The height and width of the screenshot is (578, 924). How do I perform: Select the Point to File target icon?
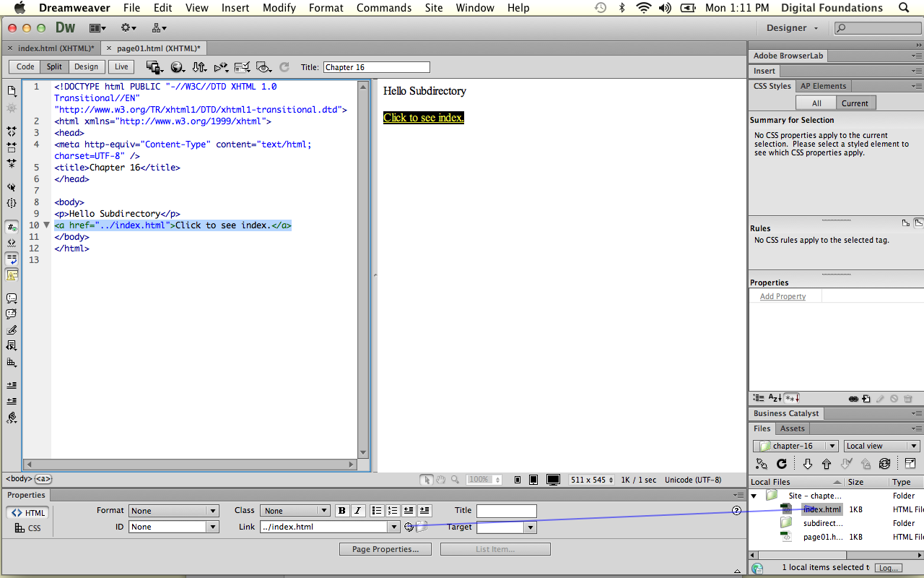pyautogui.click(x=409, y=527)
